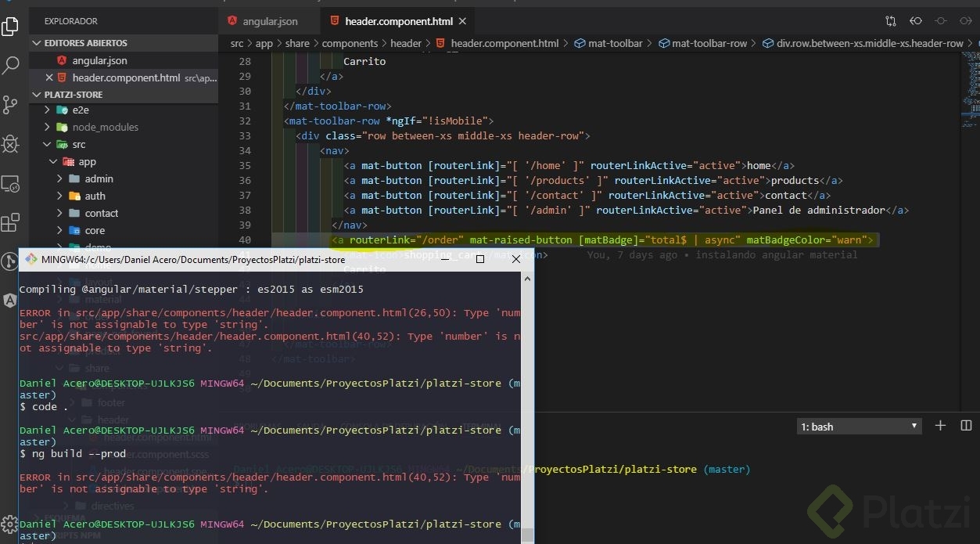
Task: Click 'header.component.html' in the breadcrumb path
Action: point(504,44)
